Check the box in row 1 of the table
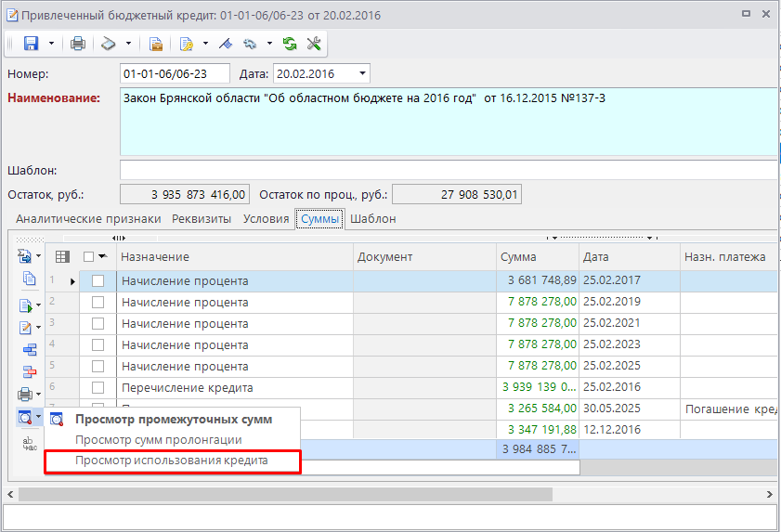 coord(98,281)
